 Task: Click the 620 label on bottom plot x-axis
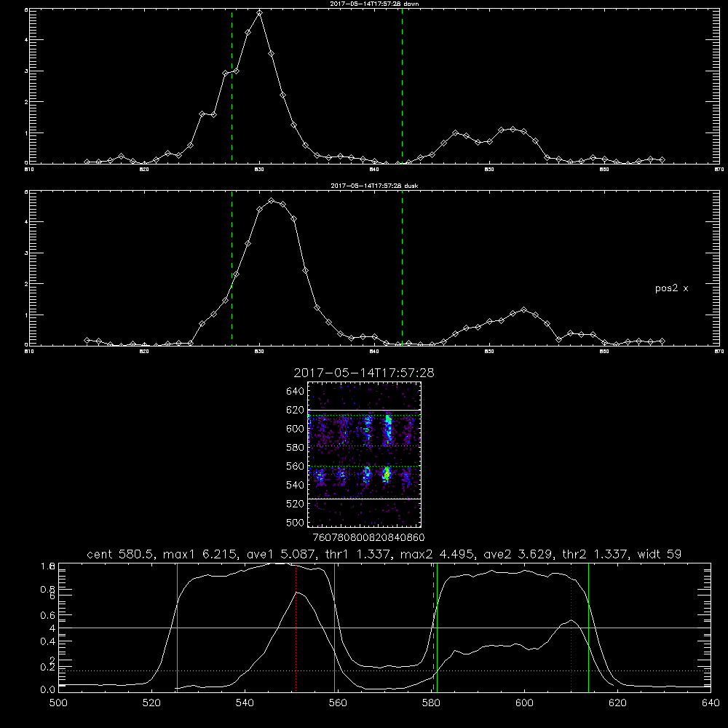click(618, 703)
